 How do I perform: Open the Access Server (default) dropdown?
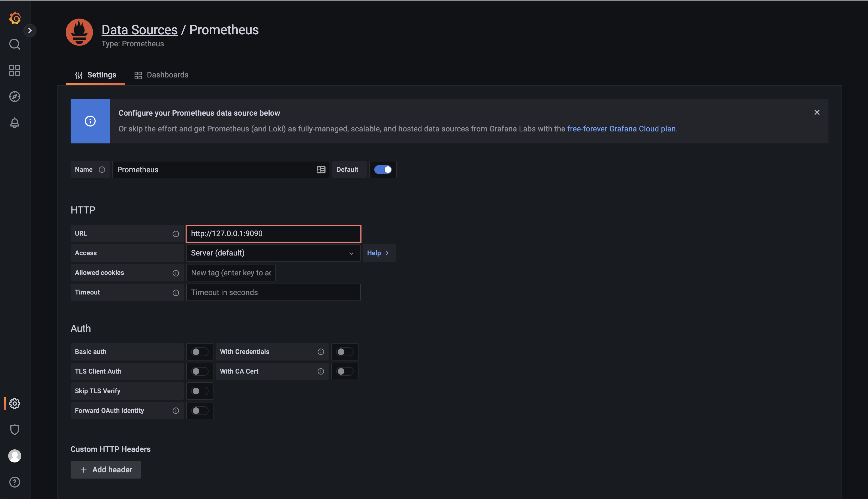pyautogui.click(x=273, y=253)
